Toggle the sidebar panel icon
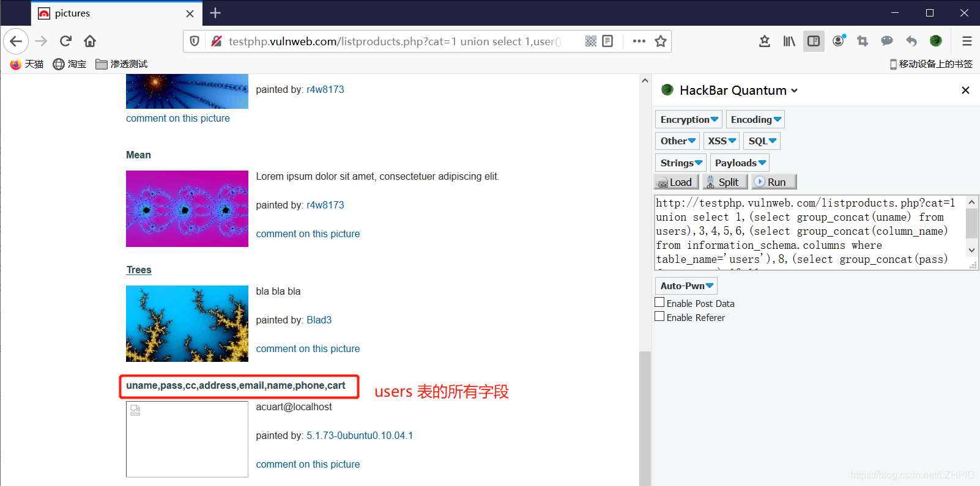Viewport: 980px width, 486px height. point(814,41)
